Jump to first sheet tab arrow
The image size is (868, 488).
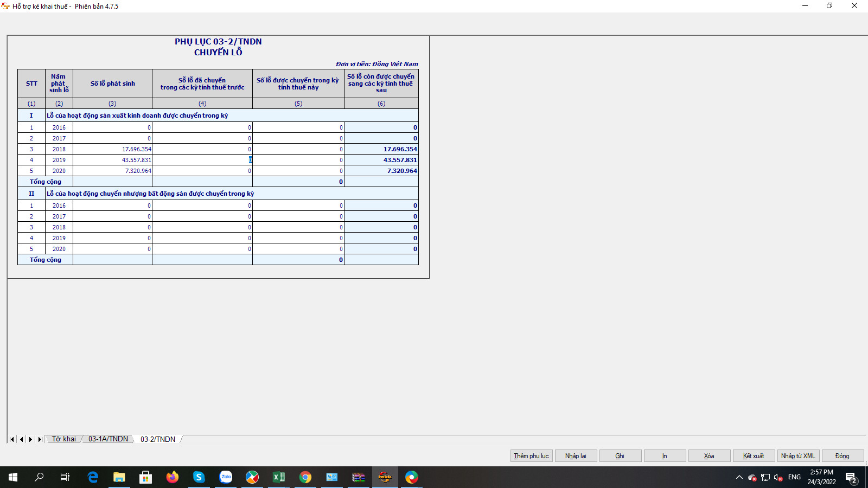12,439
